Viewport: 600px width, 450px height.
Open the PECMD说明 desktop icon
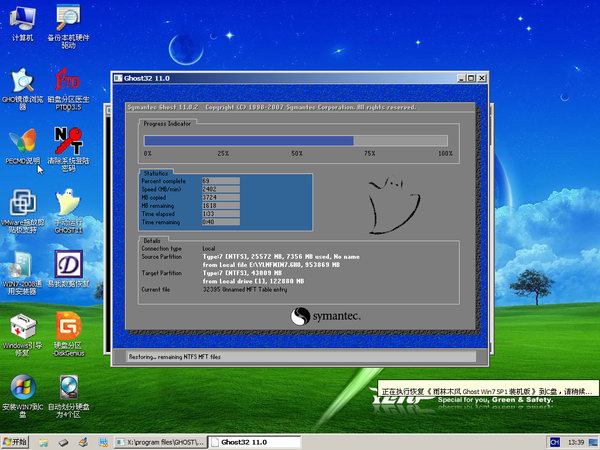pos(22,141)
